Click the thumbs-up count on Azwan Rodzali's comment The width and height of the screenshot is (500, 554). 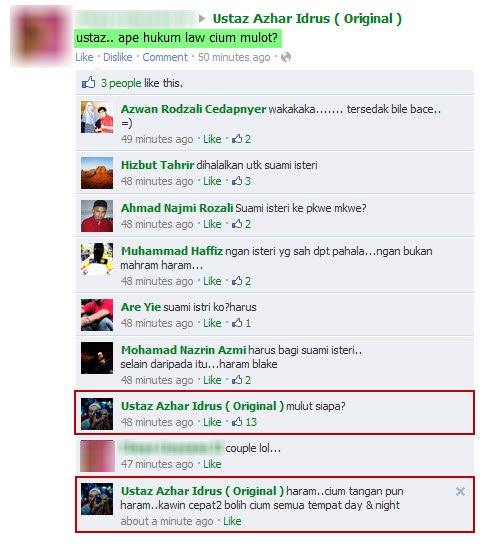tap(241, 139)
